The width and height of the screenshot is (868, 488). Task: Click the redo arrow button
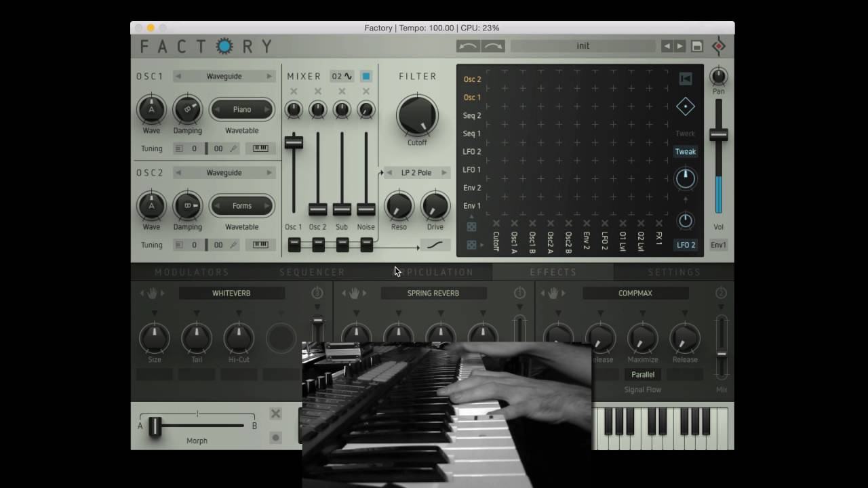tap(493, 46)
